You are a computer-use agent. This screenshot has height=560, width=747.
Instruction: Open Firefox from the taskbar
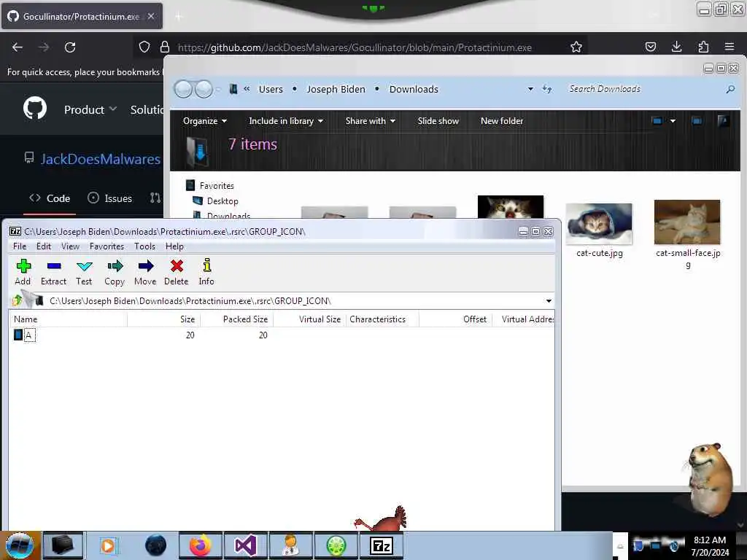click(x=200, y=545)
